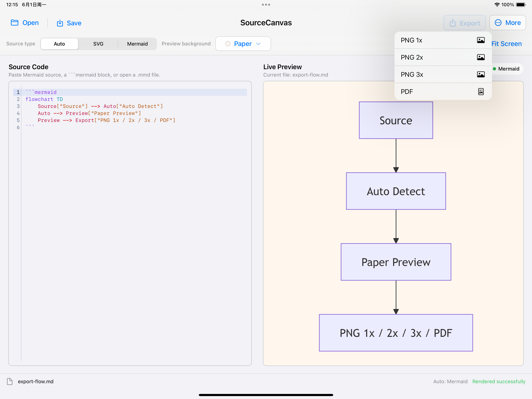Image resolution: width=532 pixels, height=399 pixels.
Task: Click code line 4 'Auto --> Preview'
Action: [x=89, y=113]
